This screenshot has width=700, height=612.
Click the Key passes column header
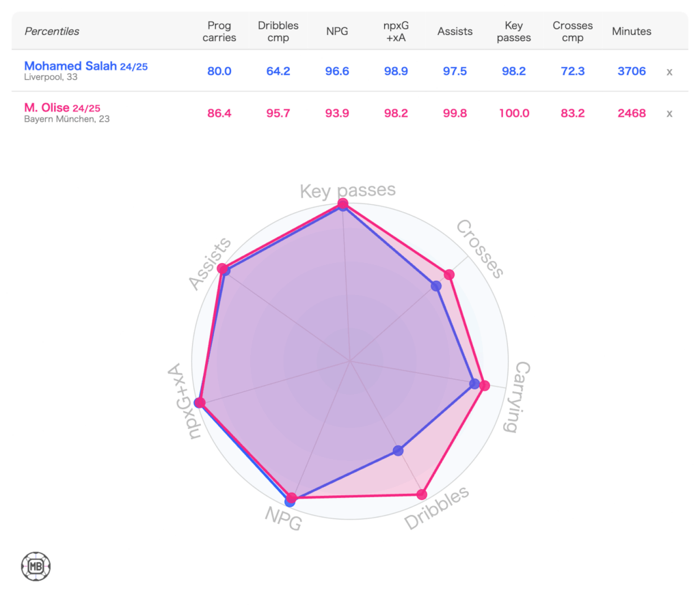click(513, 31)
